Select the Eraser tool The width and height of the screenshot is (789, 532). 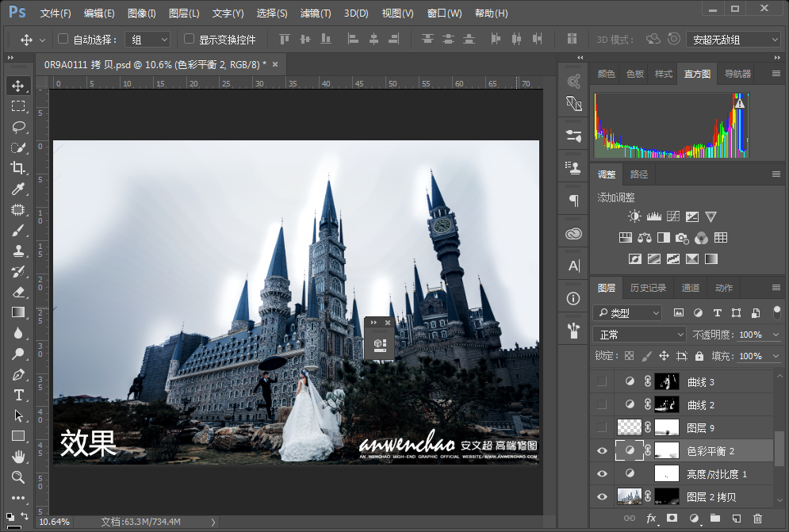(18, 292)
